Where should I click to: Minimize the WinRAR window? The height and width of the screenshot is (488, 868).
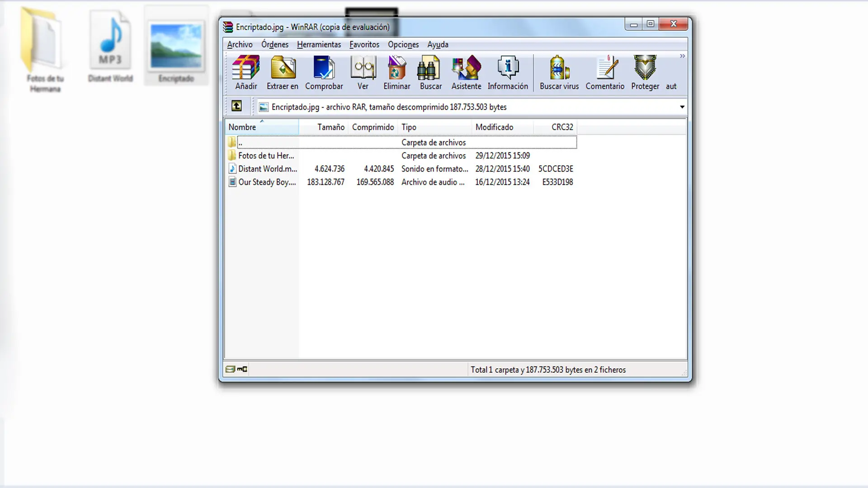tap(634, 24)
